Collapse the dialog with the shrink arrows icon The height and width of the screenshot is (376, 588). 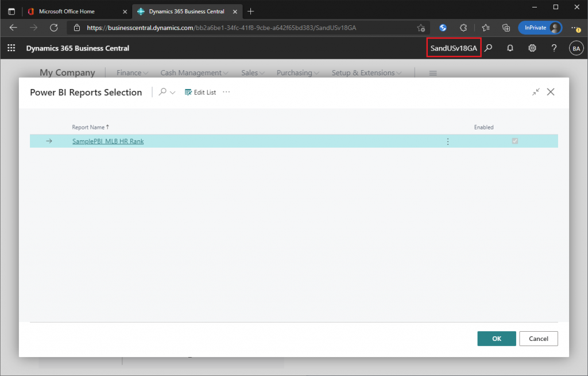[x=536, y=91]
